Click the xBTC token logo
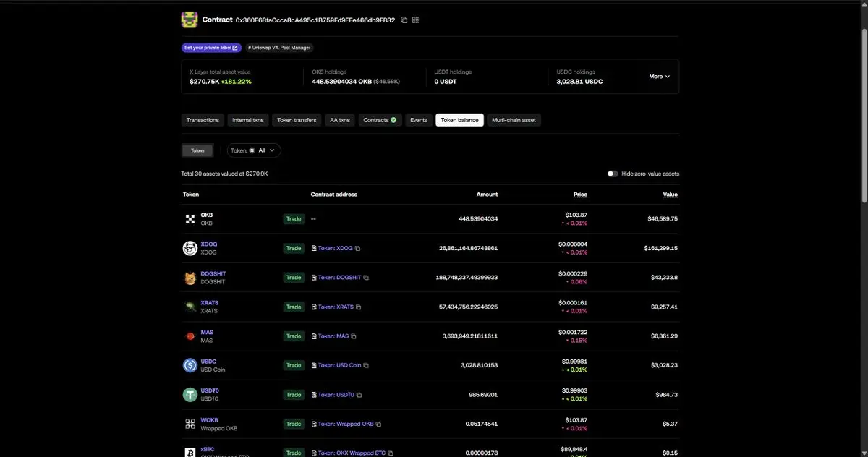Image resolution: width=868 pixels, height=457 pixels. [190, 452]
